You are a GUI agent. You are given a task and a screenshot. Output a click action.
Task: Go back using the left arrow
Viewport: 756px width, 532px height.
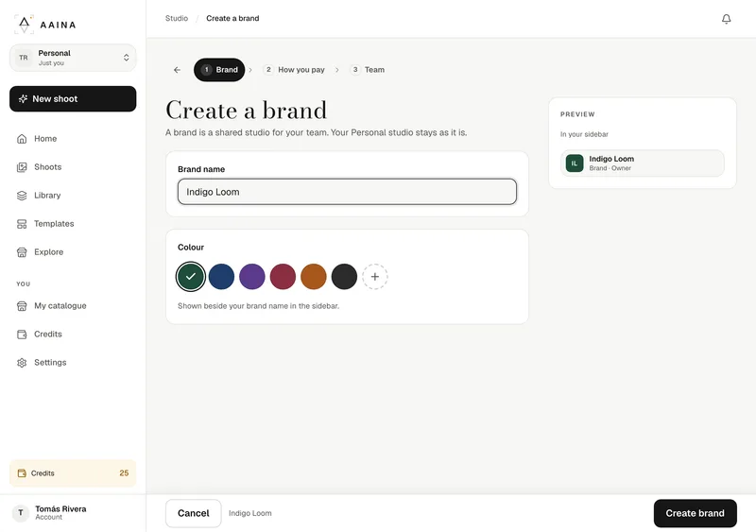(x=177, y=70)
